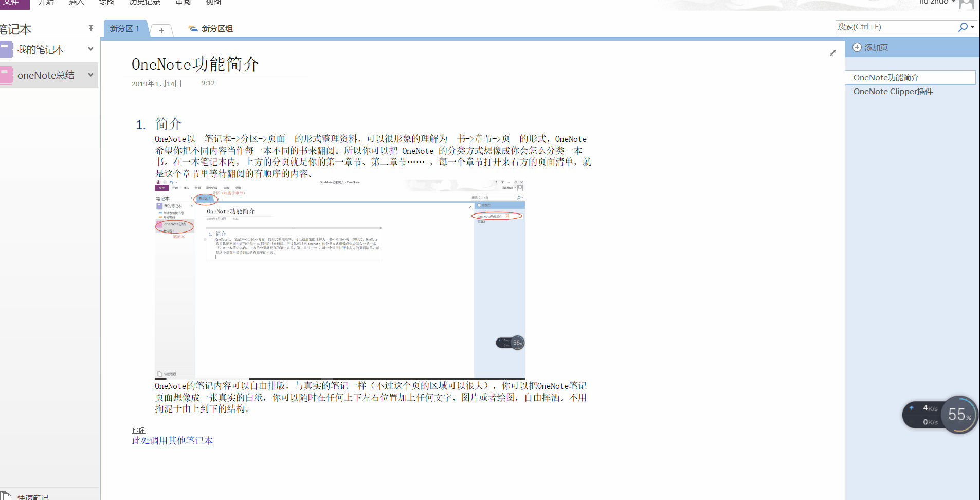Click the purple 我的笔记本 notebook icon

click(6, 50)
